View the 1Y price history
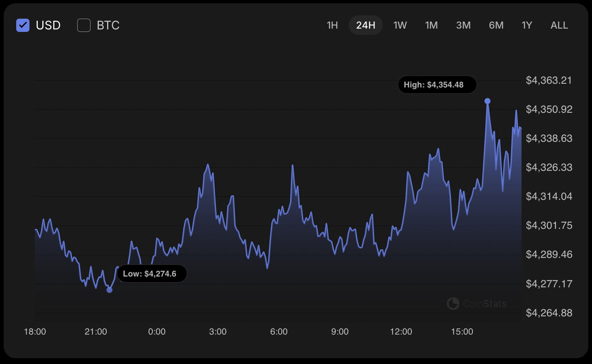592x364 pixels. [527, 25]
